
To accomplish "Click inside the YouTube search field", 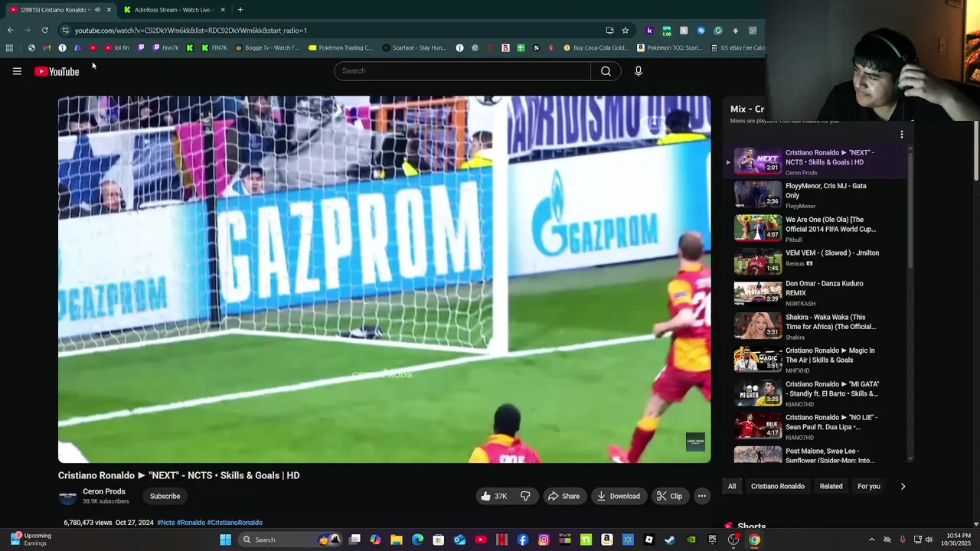I will 462,71.
